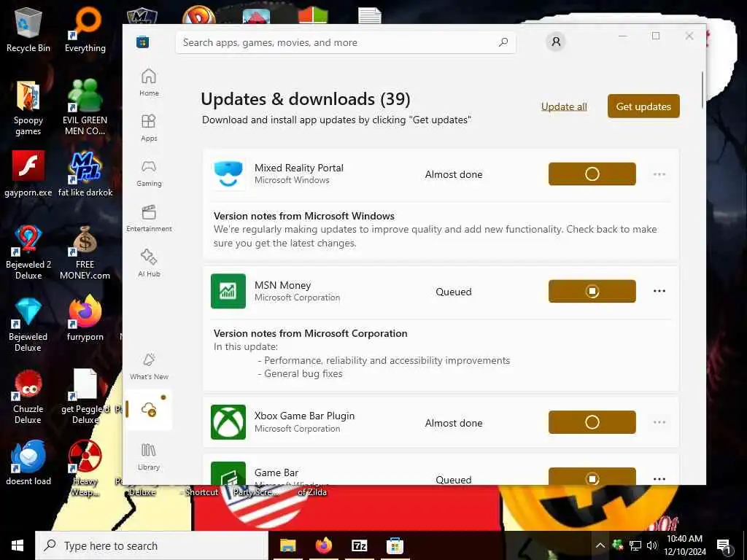
Task: Click the Store search input field
Action: (x=345, y=42)
